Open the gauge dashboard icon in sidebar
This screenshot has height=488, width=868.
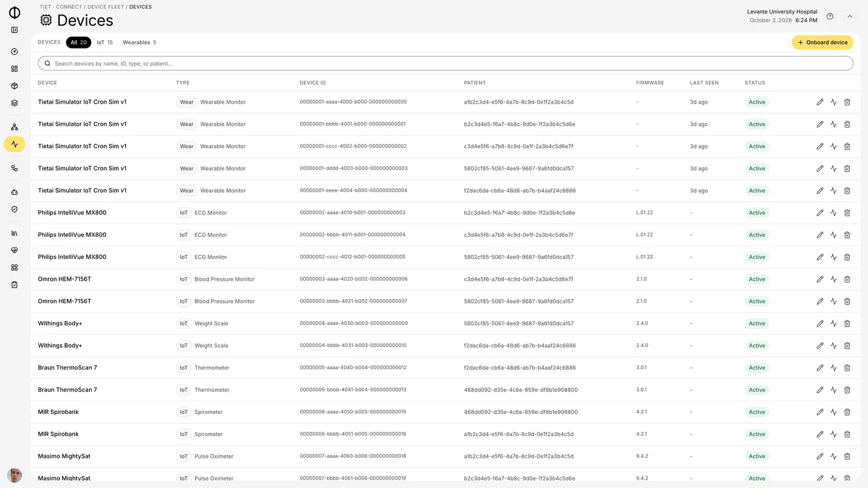click(14, 52)
